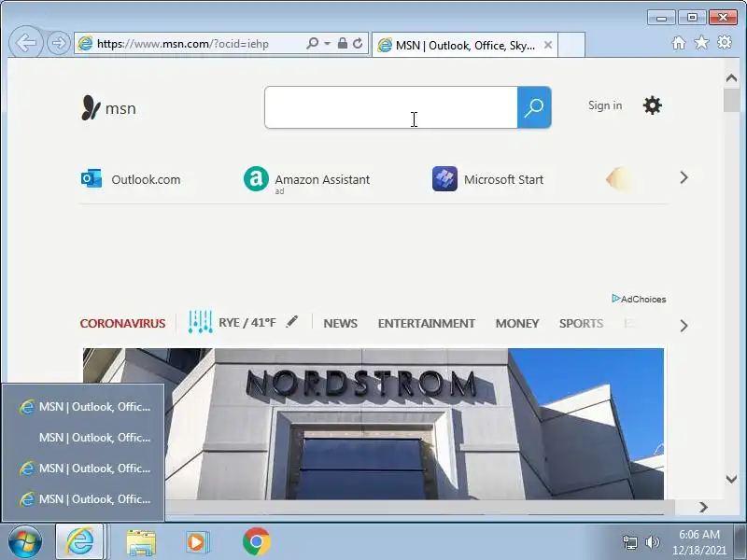This screenshot has height=560, width=747.
Task: Click the vertical scrollbar thumb
Action: coord(731,101)
